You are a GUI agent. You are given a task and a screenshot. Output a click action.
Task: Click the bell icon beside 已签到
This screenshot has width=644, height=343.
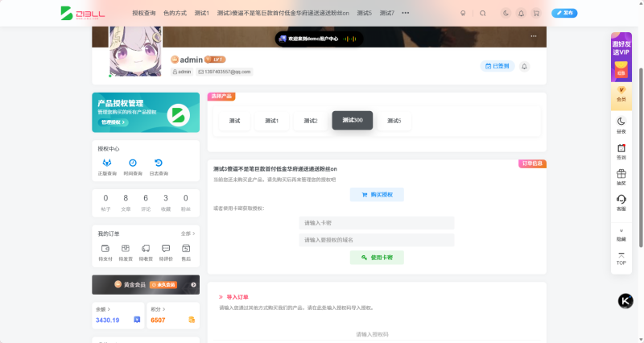pos(525,67)
